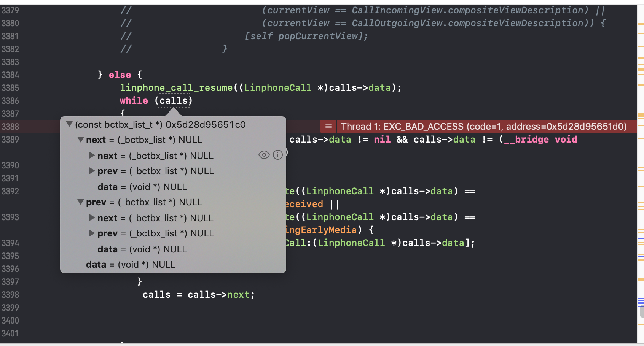Click the calls variable in while condition
This screenshot has height=346, width=644.
(174, 101)
